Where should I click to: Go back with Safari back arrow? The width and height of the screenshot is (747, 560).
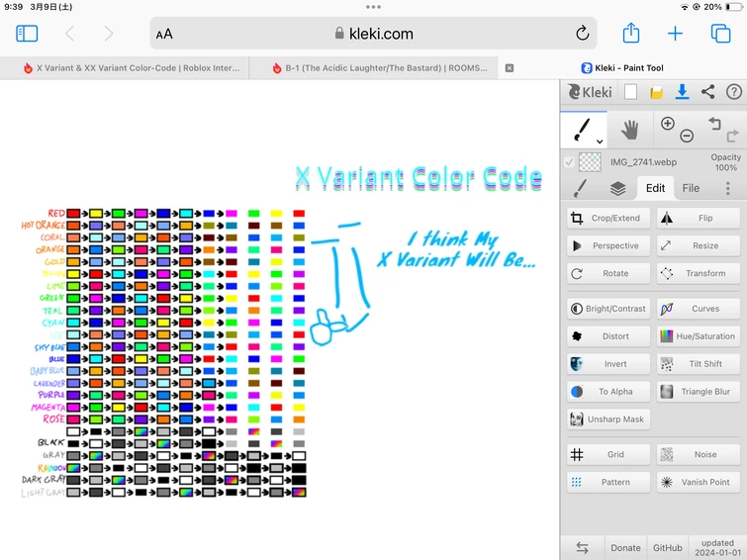tap(70, 34)
